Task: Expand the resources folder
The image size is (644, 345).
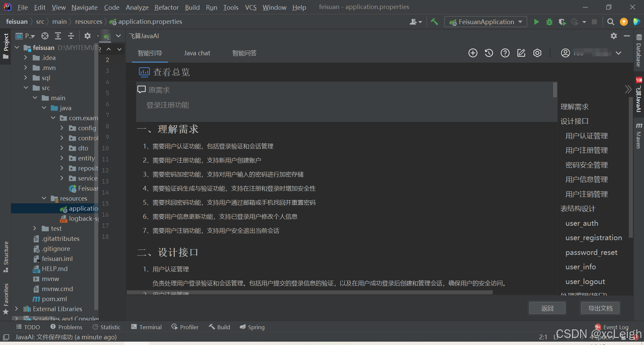Action: click(x=43, y=198)
